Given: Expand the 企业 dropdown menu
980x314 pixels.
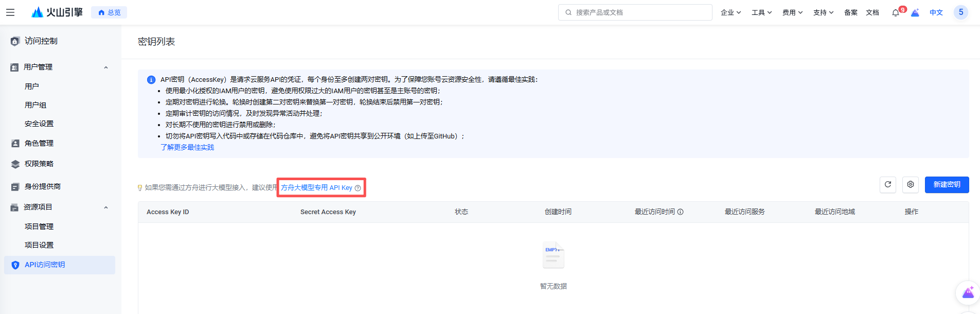Looking at the screenshot, I should [730, 12].
